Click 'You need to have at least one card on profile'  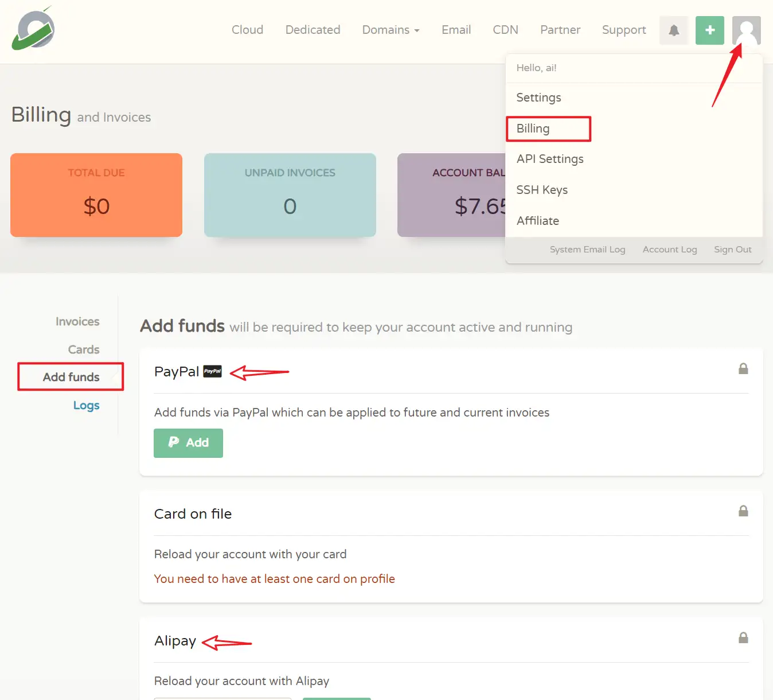click(274, 579)
